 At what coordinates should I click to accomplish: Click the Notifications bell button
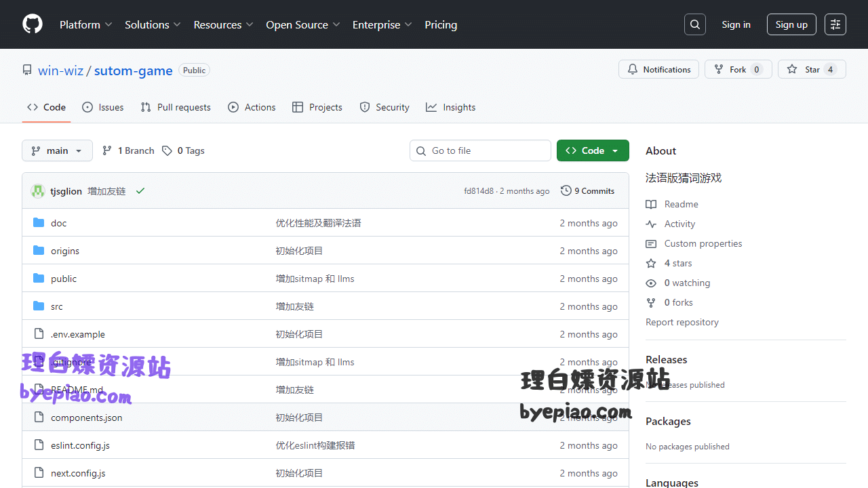pos(658,69)
